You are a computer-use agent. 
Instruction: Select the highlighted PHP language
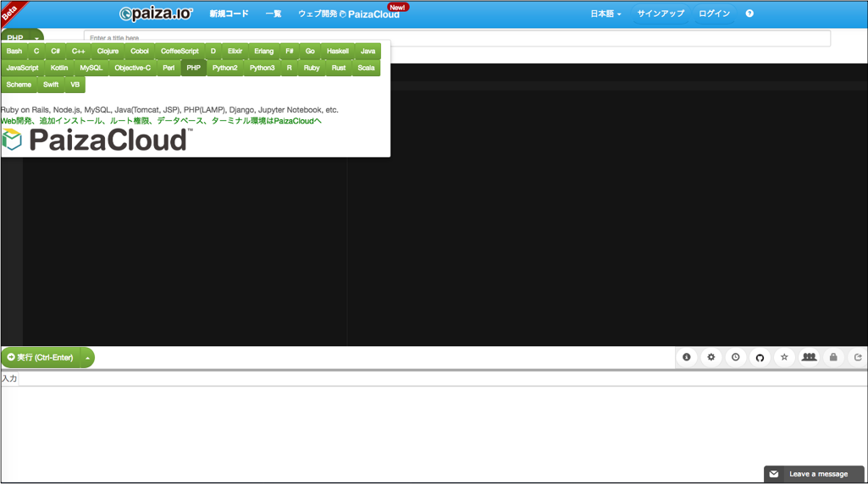tap(194, 68)
